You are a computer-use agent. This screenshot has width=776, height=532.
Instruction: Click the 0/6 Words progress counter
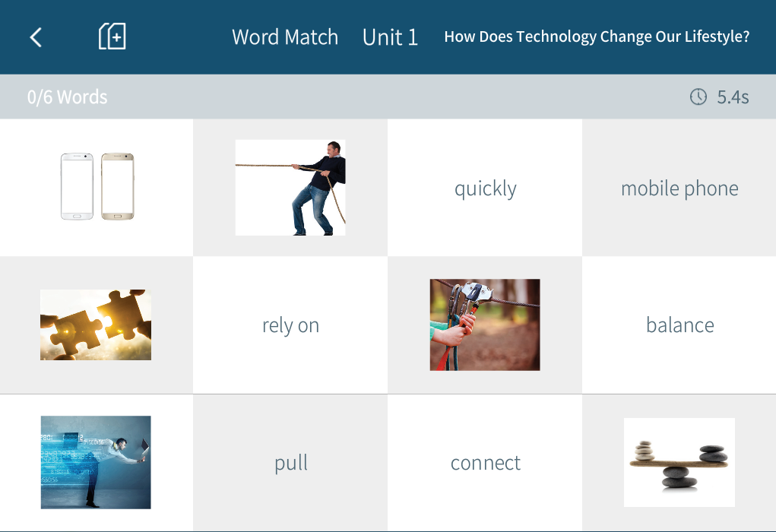pyautogui.click(x=67, y=97)
